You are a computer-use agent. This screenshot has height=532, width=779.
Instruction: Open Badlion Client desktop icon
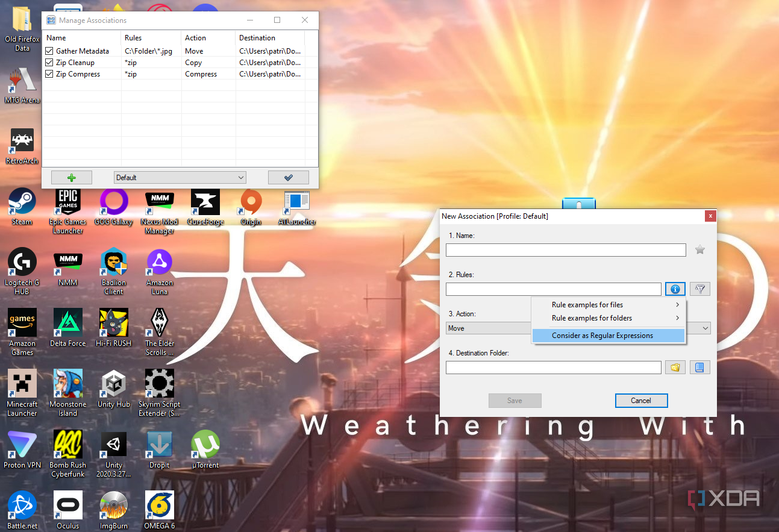pos(114,272)
